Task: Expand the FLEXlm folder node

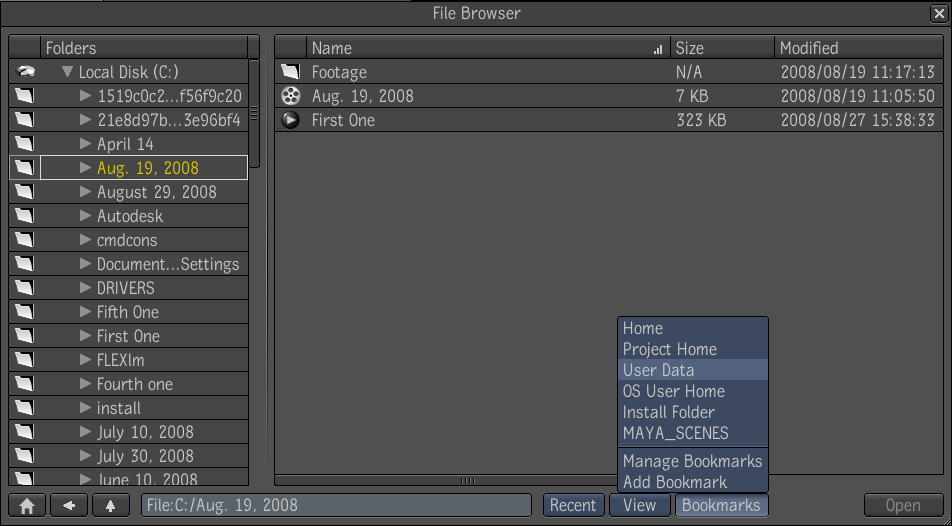Action: coord(86,360)
